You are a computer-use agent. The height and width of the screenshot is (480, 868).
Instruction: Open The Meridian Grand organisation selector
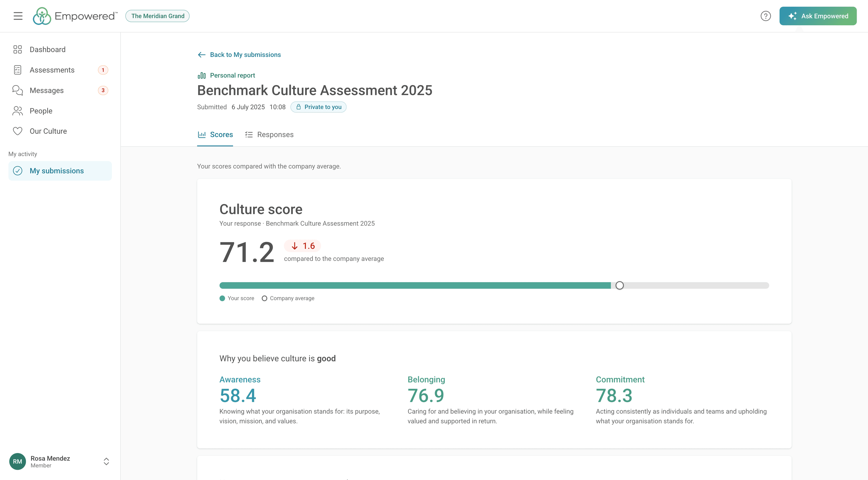(157, 16)
